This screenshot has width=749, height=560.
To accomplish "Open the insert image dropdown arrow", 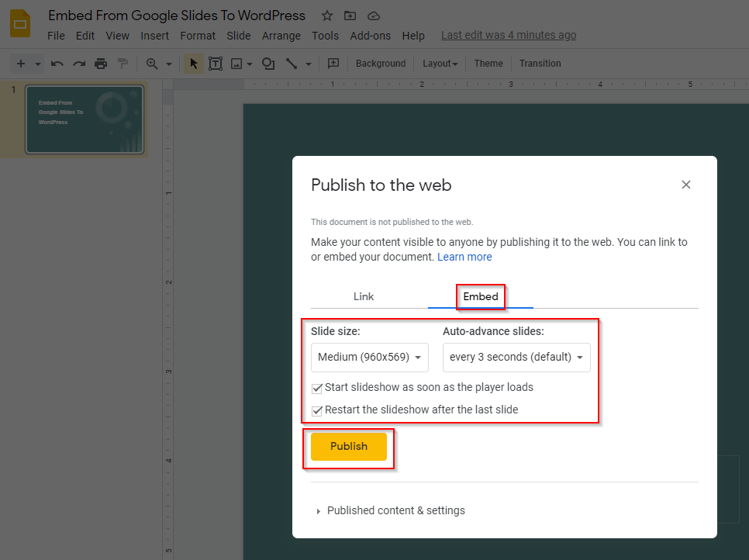I will pyautogui.click(x=250, y=64).
